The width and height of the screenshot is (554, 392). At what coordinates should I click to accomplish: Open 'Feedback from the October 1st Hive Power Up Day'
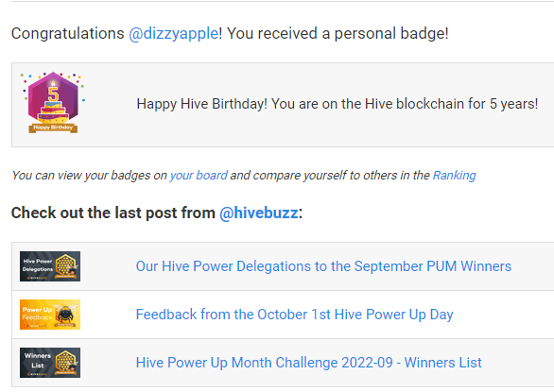294,315
